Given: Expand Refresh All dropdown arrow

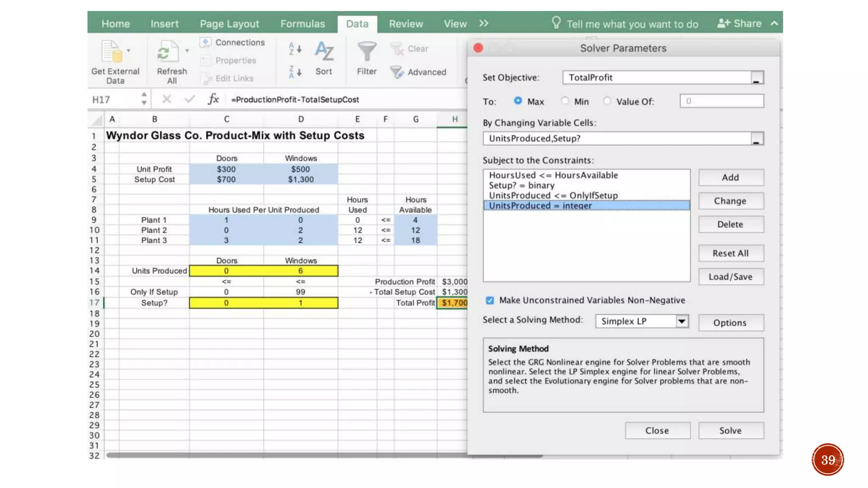Looking at the screenshot, I should (x=187, y=50).
